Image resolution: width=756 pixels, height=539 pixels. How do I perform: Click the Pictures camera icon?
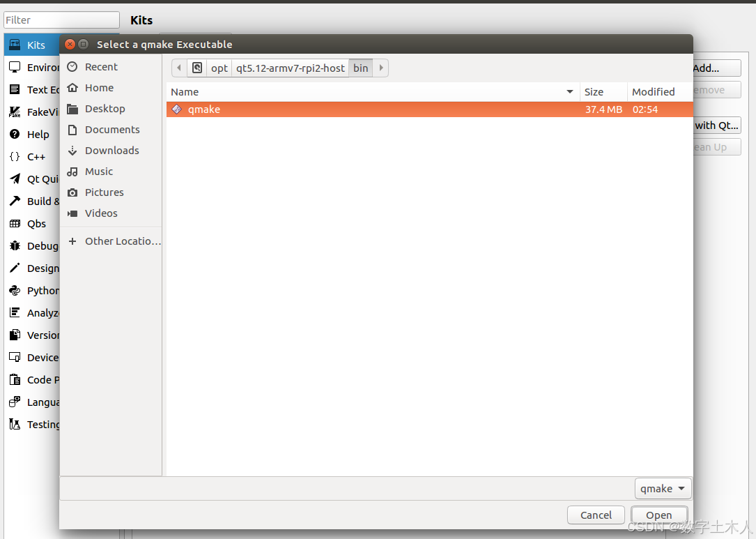coord(72,192)
